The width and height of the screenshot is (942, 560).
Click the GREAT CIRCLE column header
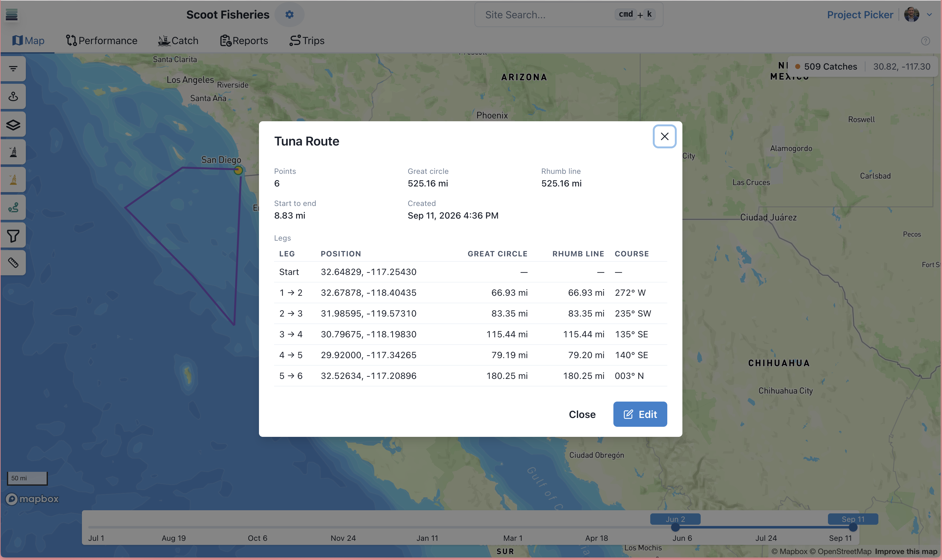(497, 254)
